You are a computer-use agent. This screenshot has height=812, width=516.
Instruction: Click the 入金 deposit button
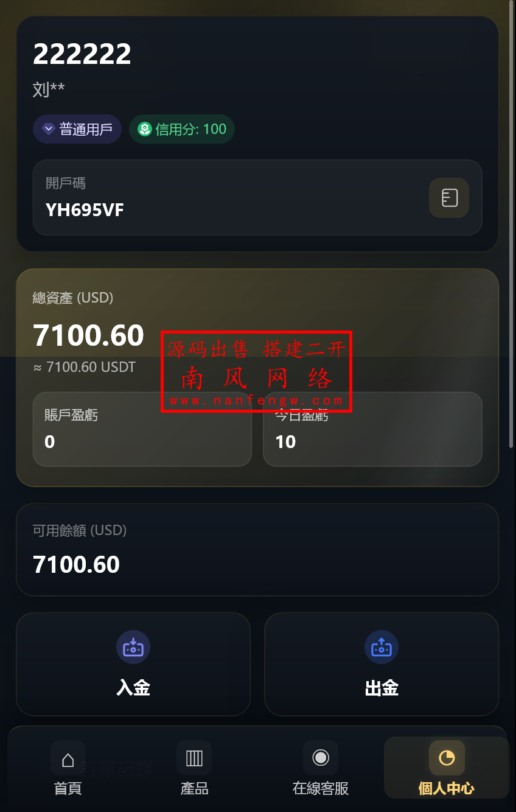tap(133, 664)
